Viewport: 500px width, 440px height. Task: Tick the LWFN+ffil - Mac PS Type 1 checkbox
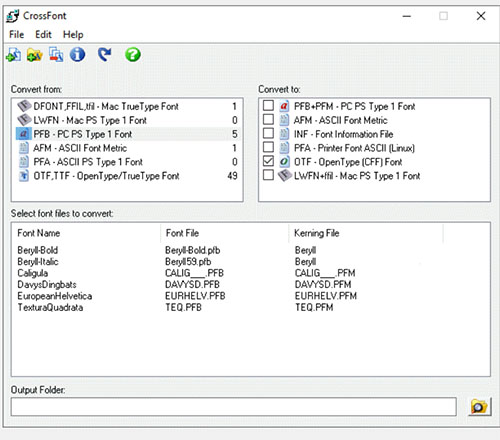pos(268,175)
